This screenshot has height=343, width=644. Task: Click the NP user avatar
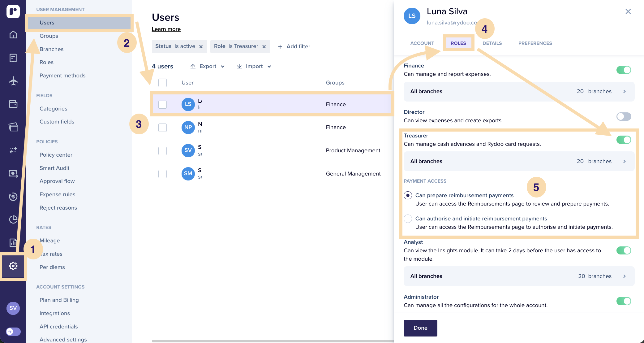[x=188, y=127]
